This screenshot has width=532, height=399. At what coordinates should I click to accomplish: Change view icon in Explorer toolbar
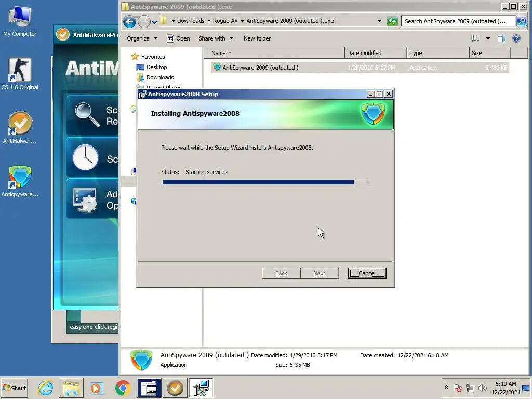coord(475,38)
